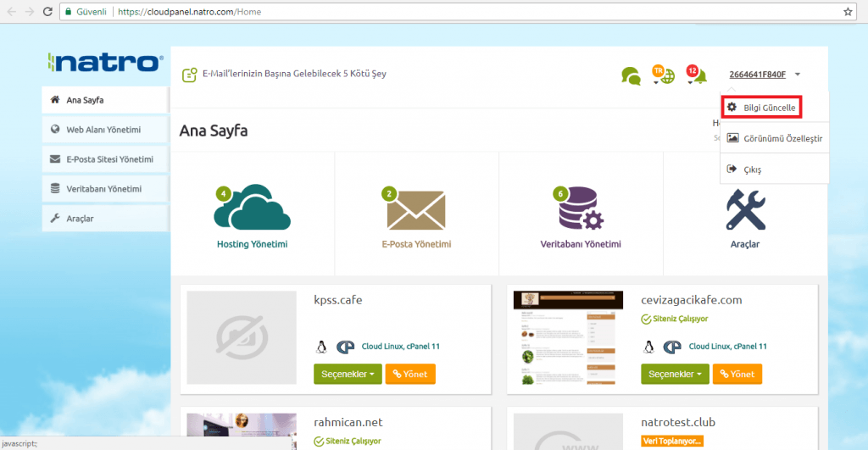This screenshot has height=450, width=868.
Task: Open Cloud Linux, cPanel 11 link on kpss.cafe
Action: [x=401, y=347]
